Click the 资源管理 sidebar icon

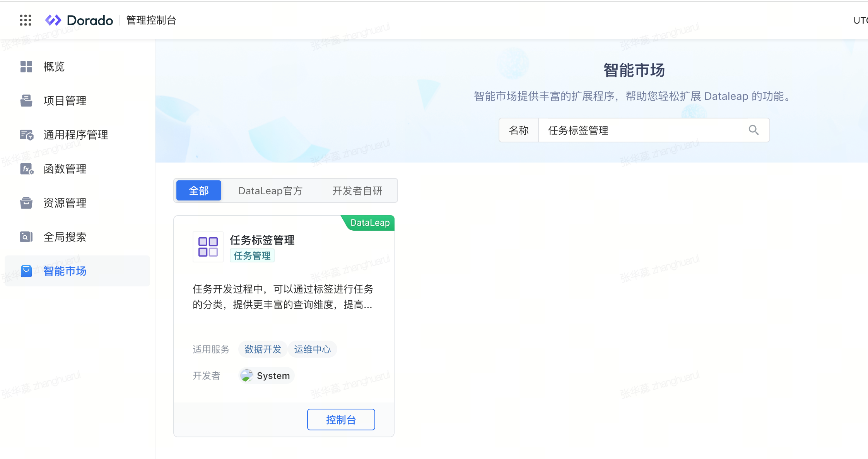[26, 203]
